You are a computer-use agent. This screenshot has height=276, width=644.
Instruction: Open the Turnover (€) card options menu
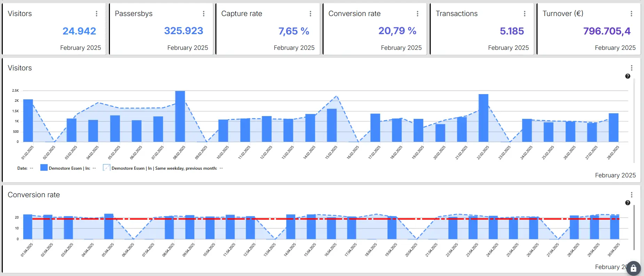click(x=631, y=14)
